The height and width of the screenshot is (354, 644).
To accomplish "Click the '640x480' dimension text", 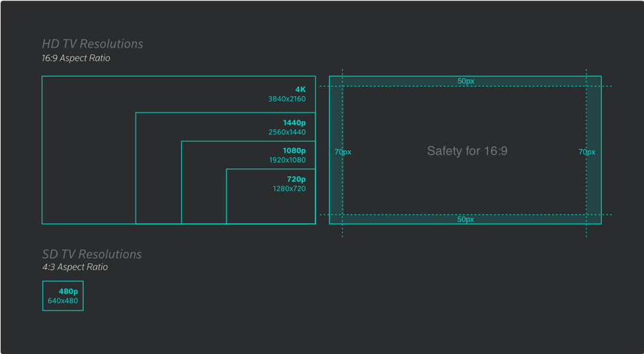I will [63, 301].
